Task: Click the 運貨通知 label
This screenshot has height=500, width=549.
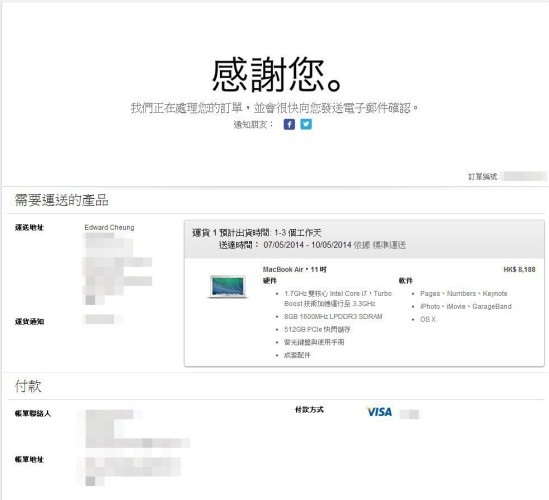Action: (29, 321)
